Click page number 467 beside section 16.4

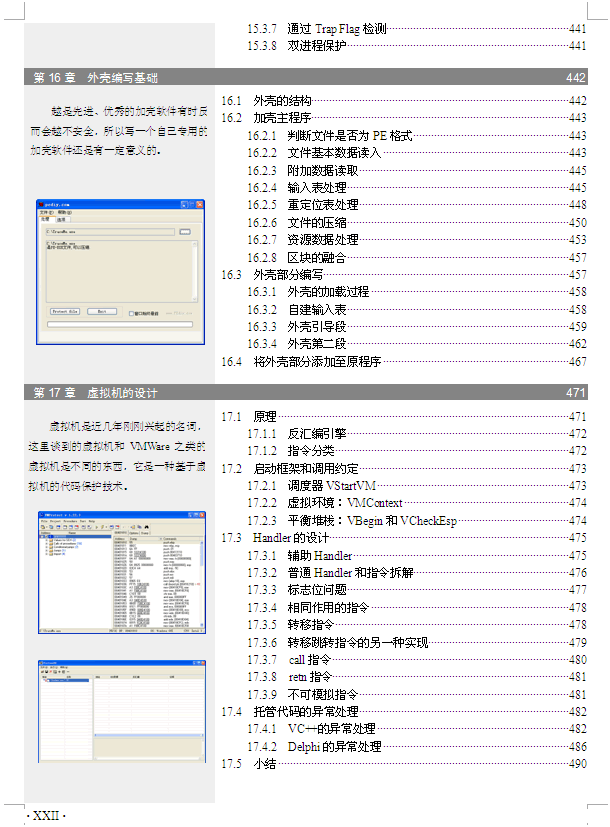tap(578, 361)
